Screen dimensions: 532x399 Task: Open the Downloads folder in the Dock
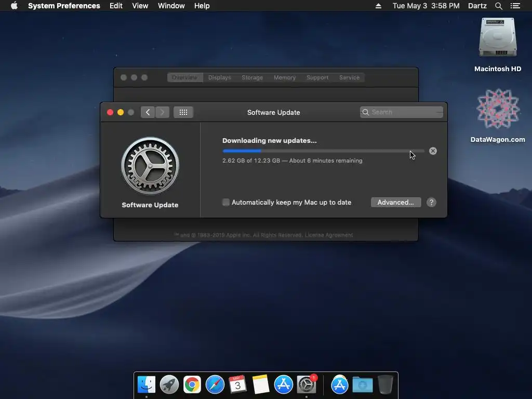point(362,384)
